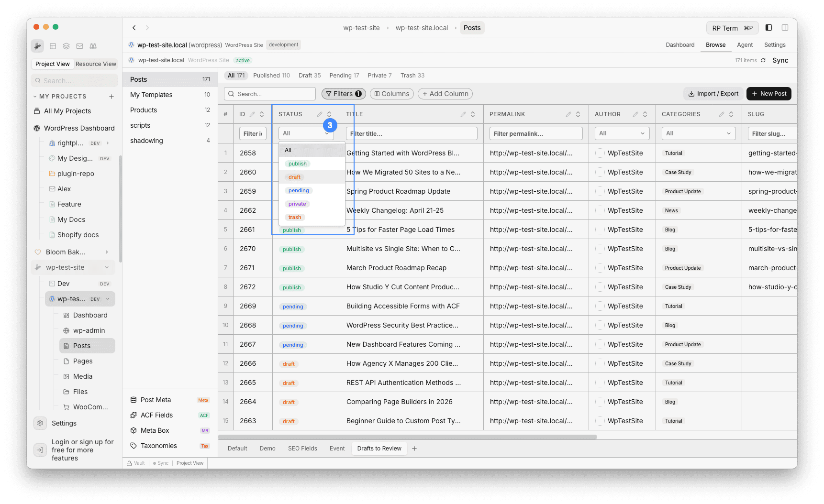
Task: Open the RP Term command button
Action: pyautogui.click(x=732, y=28)
